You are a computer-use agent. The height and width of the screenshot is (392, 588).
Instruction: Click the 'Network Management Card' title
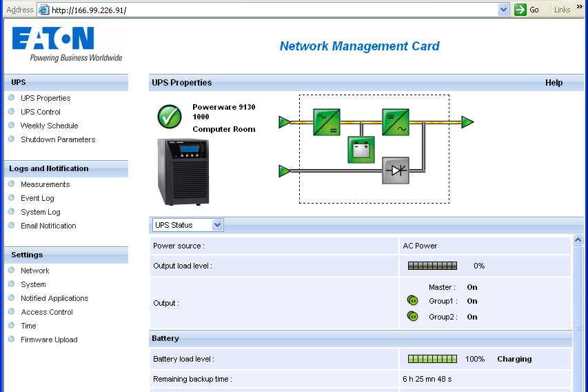coord(360,46)
